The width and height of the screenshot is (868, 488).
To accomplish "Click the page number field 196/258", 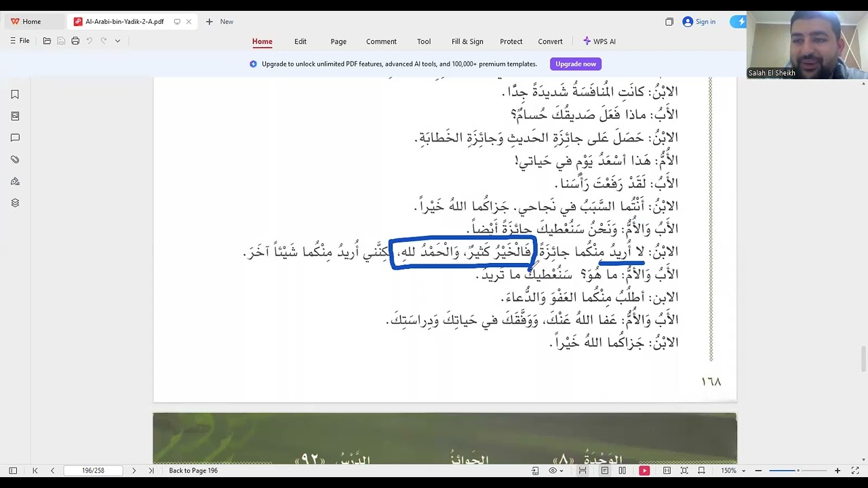I will 93,470.
